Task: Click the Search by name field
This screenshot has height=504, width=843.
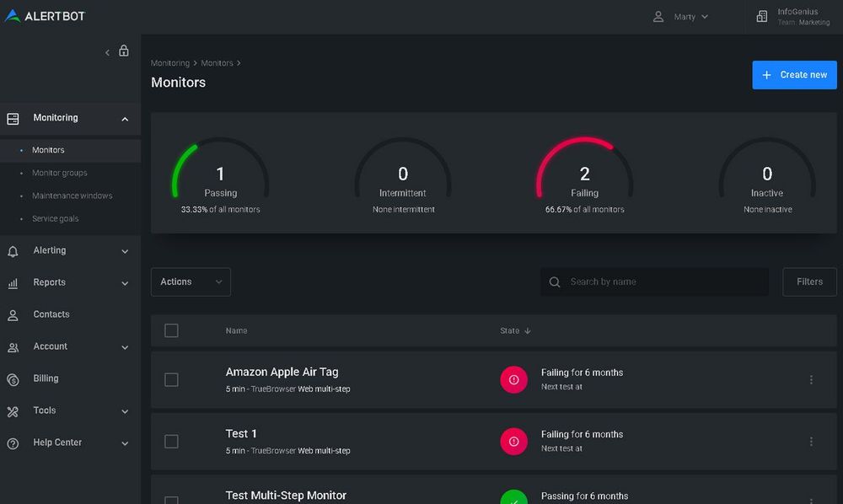Action: point(654,282)
